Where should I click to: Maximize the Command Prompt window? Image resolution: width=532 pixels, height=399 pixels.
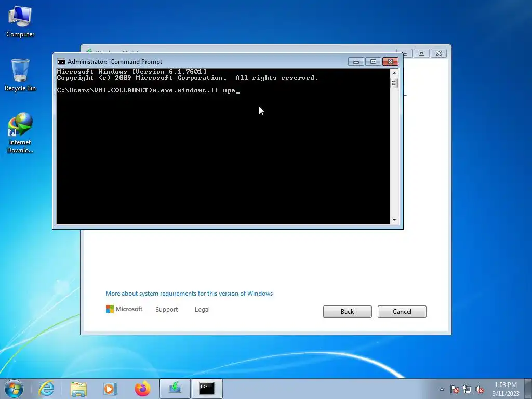[x=373, y=62]
